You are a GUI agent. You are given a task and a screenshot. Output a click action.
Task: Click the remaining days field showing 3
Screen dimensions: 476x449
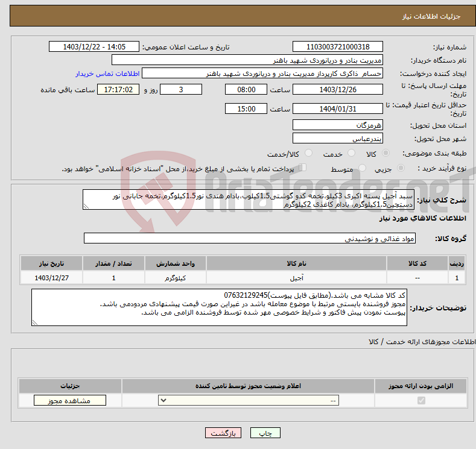tap(181, 89)
